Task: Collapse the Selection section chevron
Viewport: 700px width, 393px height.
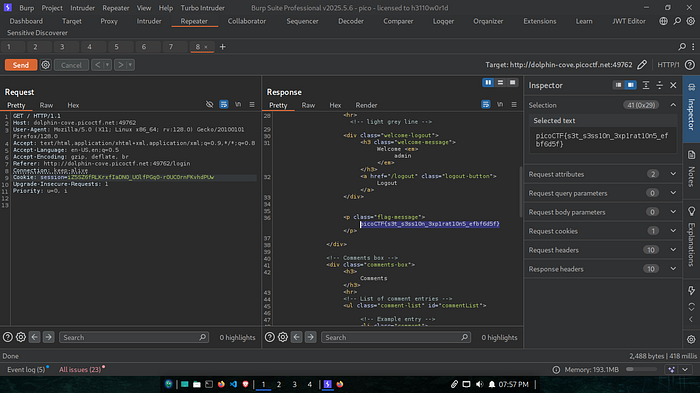Action: click(673, 105)
